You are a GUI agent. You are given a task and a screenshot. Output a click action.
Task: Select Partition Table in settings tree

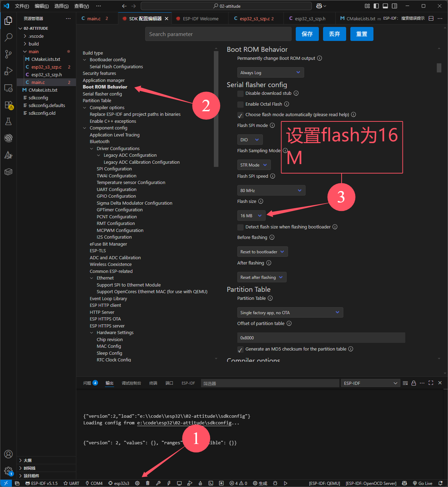[x=97, y=101]
